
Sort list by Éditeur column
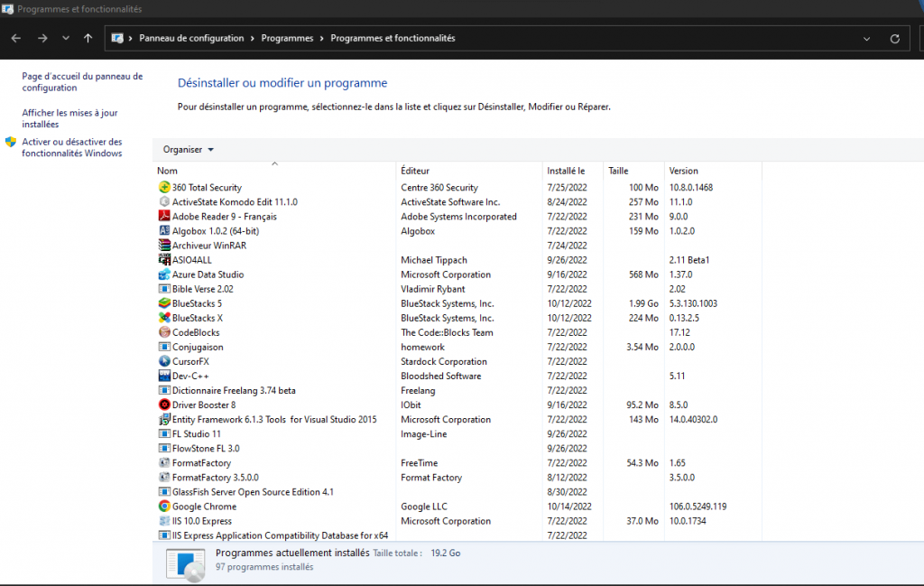pyautogui.click(x=469, y=171)
